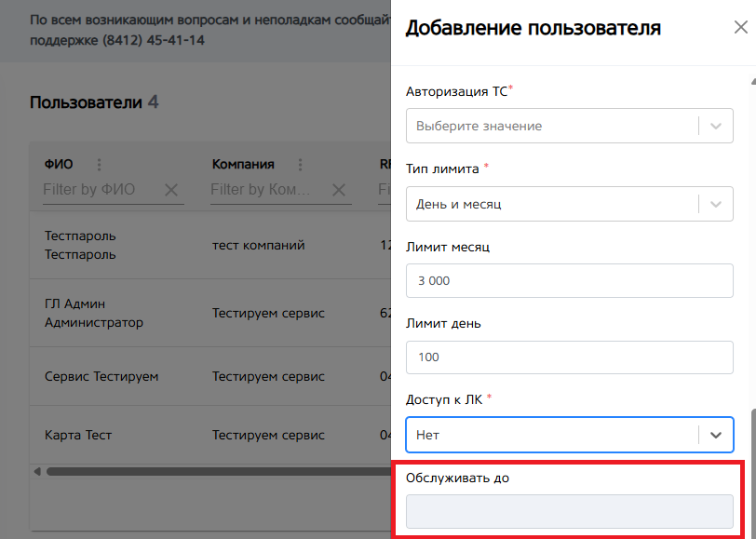The image size is (756, 539).
Task: Select the Тестпароль Тестпароль user row
Action: coord(210,245)
